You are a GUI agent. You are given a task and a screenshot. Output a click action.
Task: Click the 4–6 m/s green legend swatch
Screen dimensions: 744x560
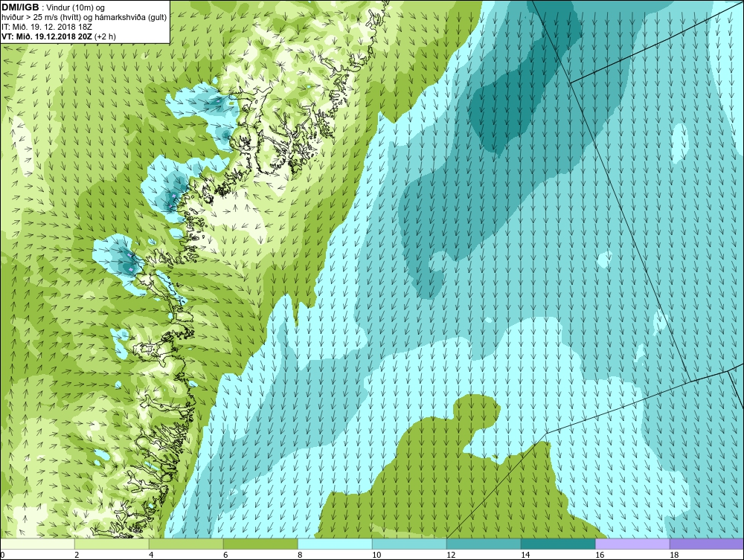point(186,544)
